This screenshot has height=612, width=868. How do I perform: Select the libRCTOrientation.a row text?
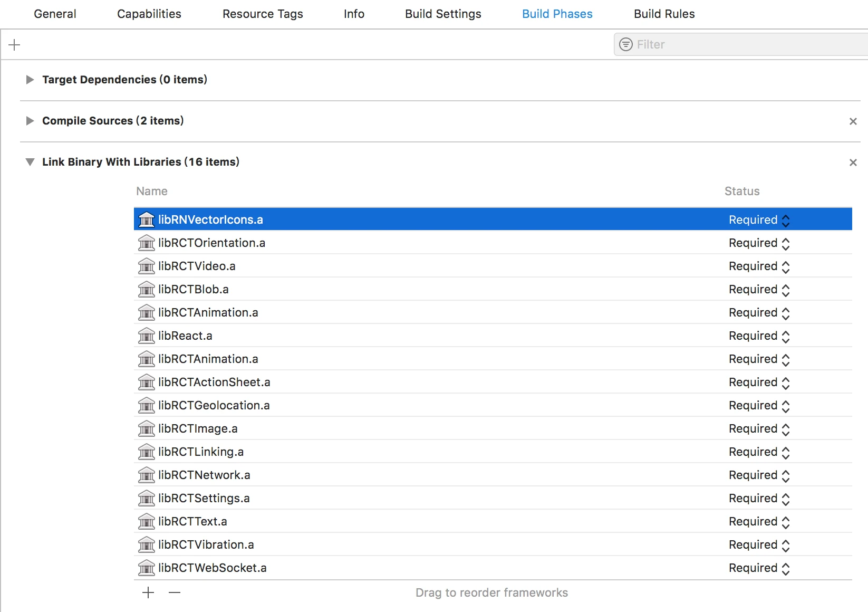[x=211, y=243]
